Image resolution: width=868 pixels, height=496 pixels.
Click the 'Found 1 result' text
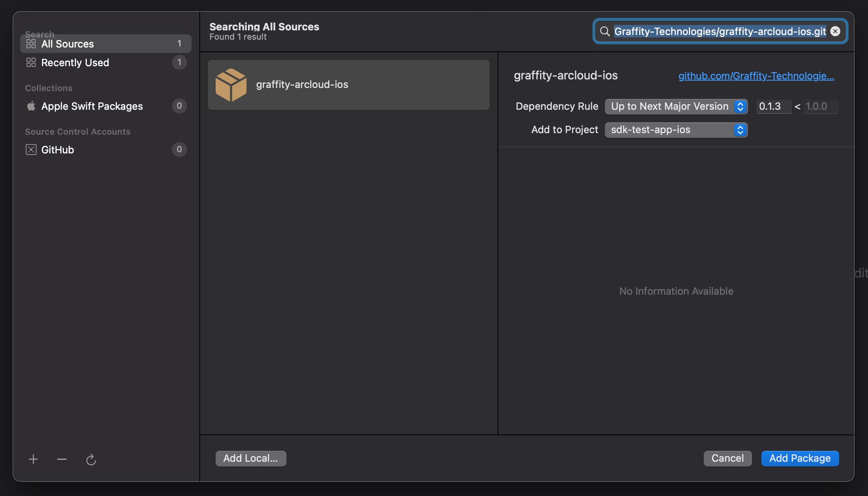[x=238, y=37]
